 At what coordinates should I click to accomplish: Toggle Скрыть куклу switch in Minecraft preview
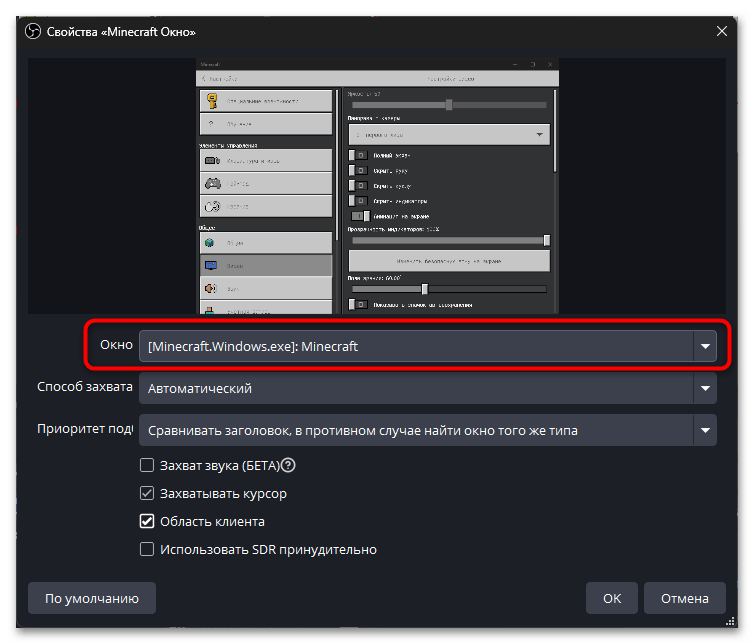pos(358,186)
